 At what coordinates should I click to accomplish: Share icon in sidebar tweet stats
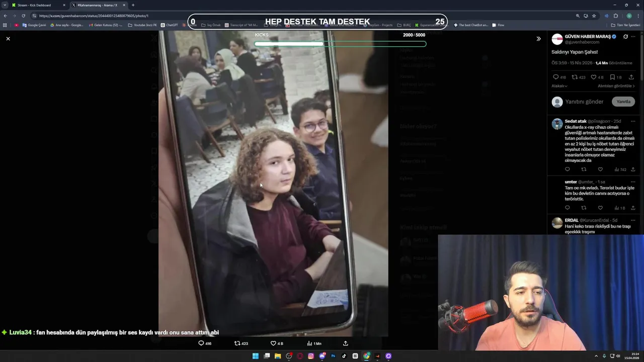click(x=631, y=77)
